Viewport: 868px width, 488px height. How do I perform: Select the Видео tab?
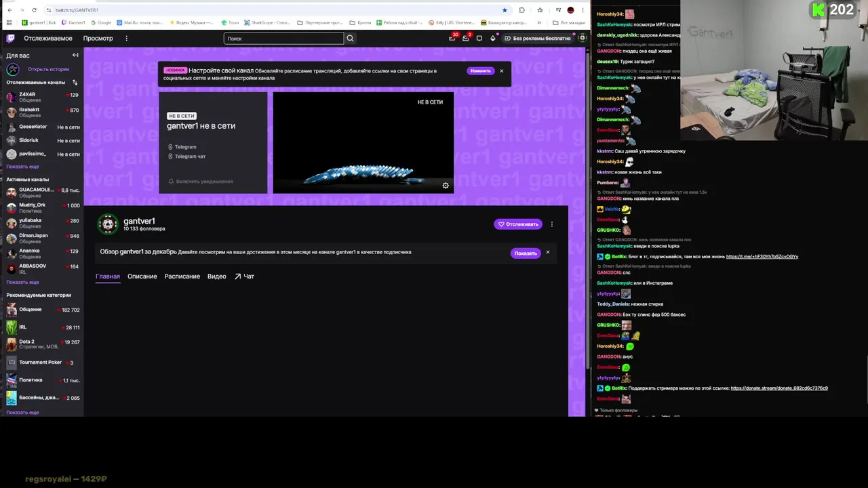216,277
